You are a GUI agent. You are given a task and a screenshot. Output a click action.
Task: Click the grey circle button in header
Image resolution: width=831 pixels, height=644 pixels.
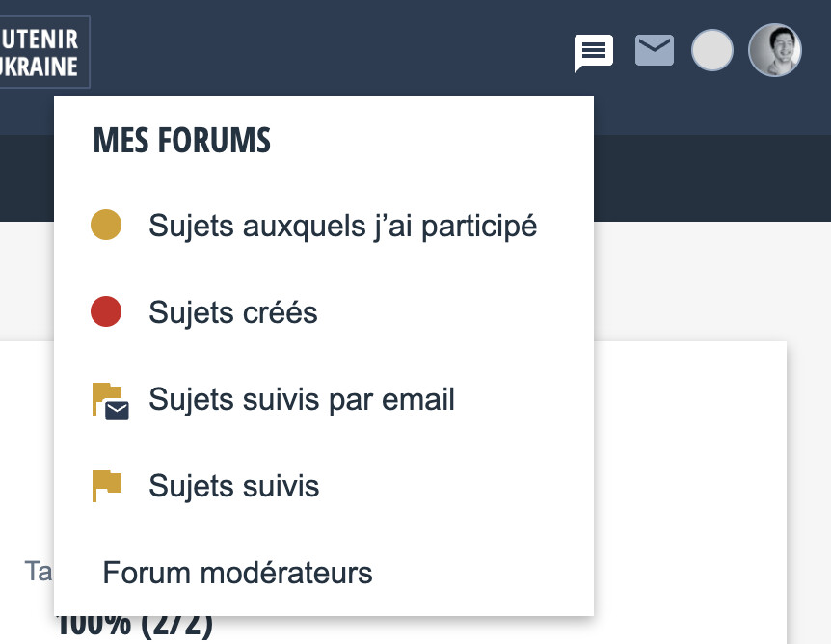(712, 50)
